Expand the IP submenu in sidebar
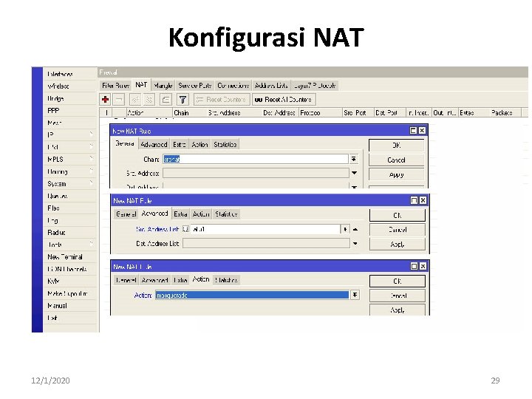The height and width of the screenshot is (399, 532). pos(70,134)
